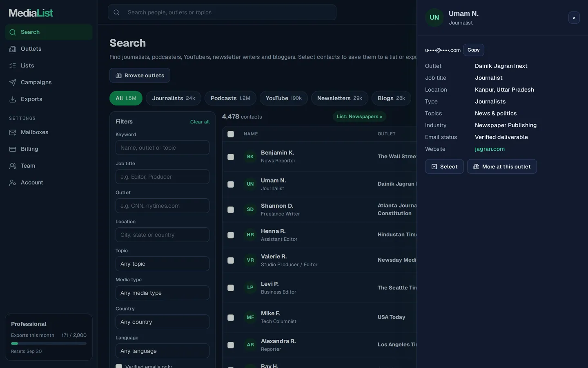Click the Search icon in sidebar
588x368 pixels.
pyautogui.click(x=13, y=32)
